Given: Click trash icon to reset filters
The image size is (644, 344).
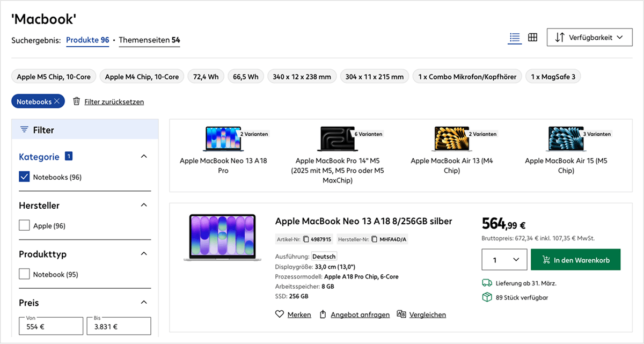Looking at the screenshot, I should click(x=77, y=101).
